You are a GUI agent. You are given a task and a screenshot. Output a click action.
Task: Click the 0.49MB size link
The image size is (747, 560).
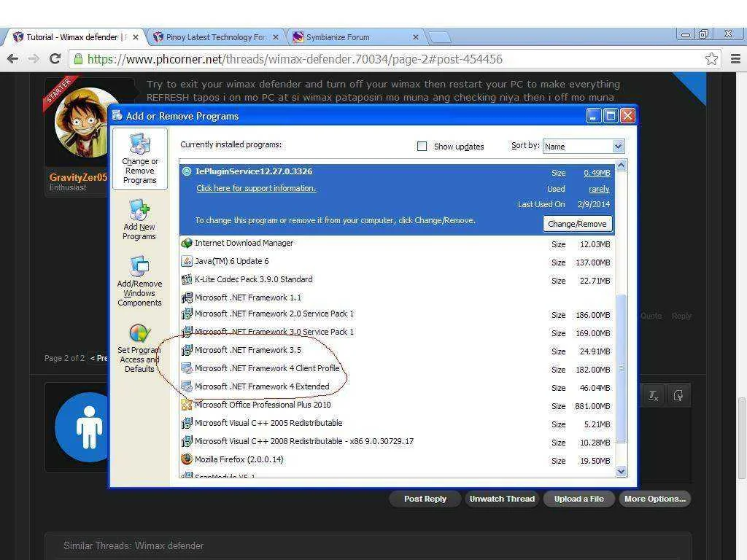597,173
